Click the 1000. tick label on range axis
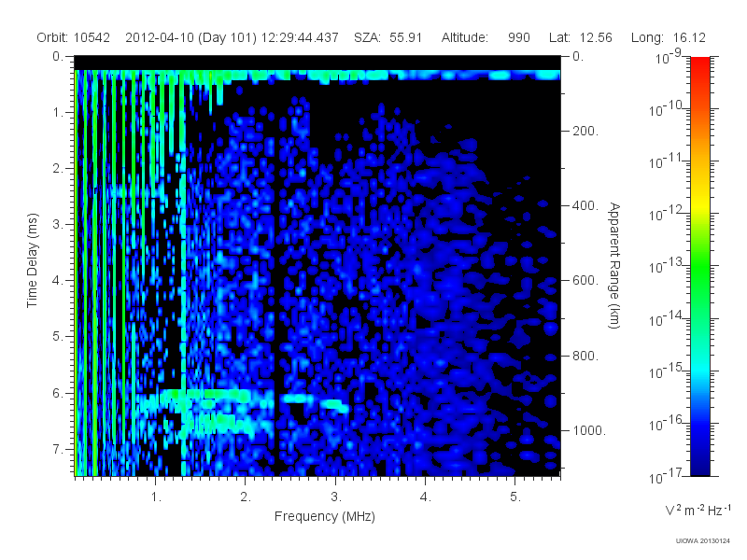Screen dimensions: 747x560 click(x=589, y=430)
